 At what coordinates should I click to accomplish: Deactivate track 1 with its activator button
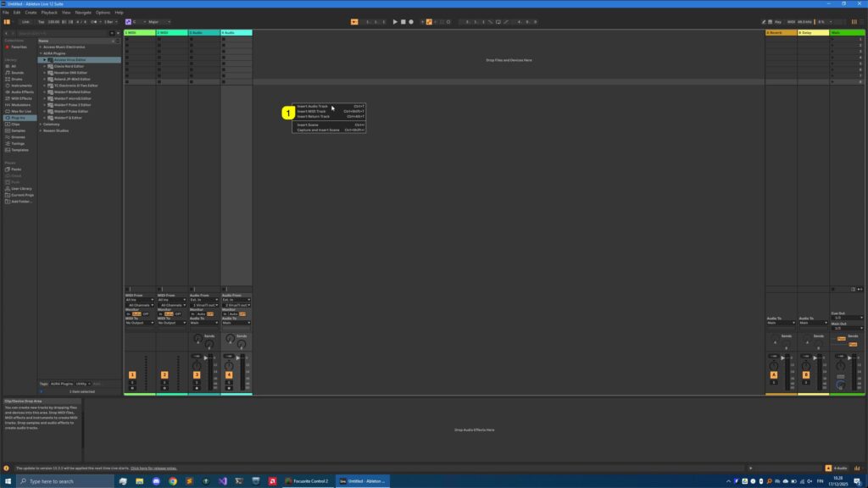tap(132, 374)
